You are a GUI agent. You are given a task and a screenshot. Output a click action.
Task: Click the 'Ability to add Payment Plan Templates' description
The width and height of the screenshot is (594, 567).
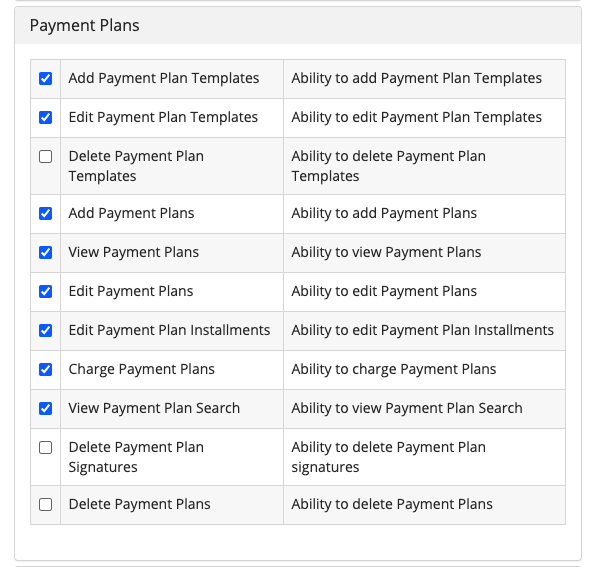(x=416, y=78)
